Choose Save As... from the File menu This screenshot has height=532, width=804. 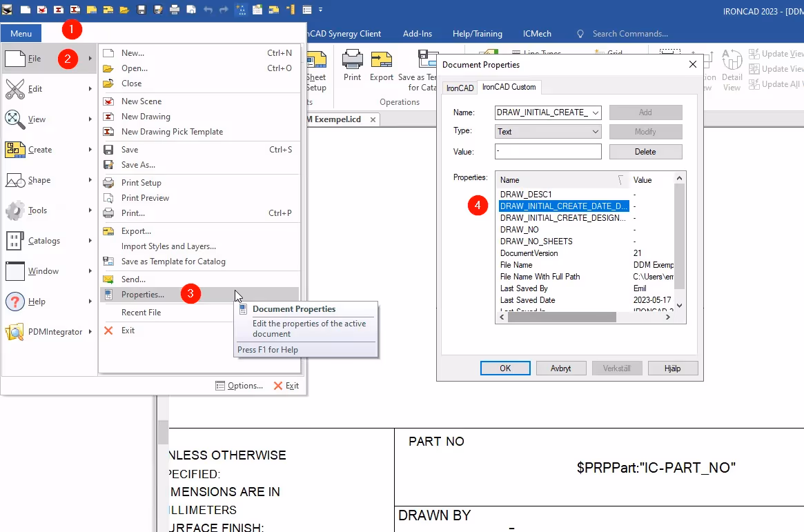click(x=199, y=164)
